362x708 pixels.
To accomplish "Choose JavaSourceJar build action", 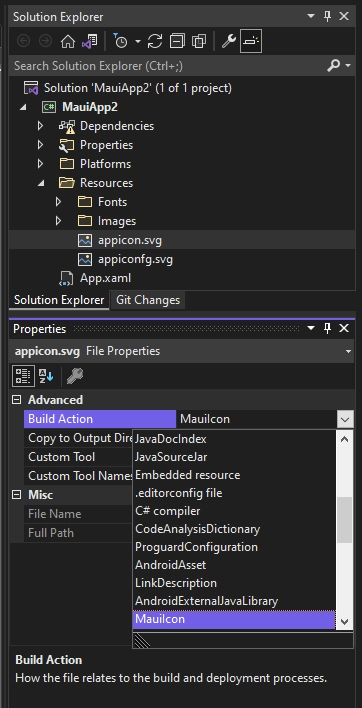I will (234, 456).
